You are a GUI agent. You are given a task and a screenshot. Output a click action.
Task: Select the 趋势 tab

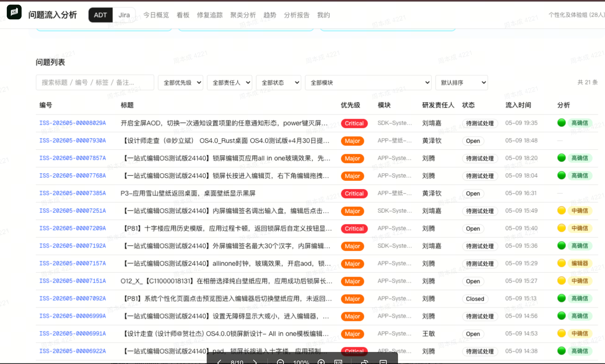[x=270, y=15]
